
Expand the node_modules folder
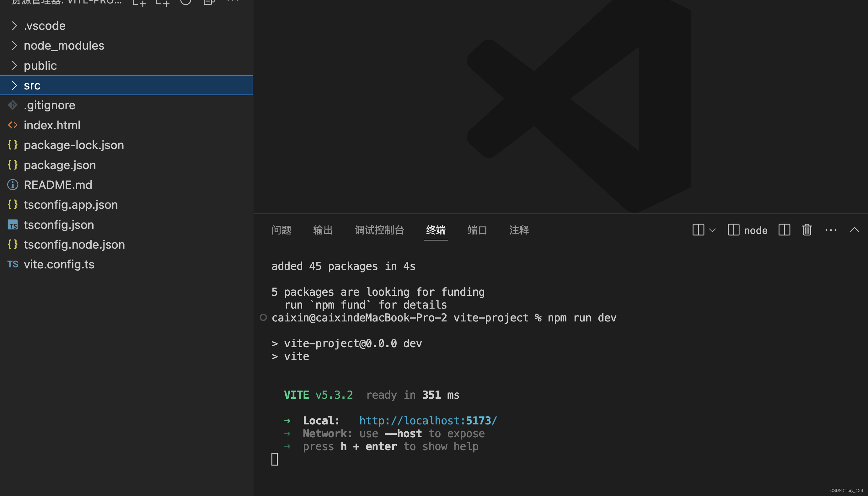[x=64, y=45]
